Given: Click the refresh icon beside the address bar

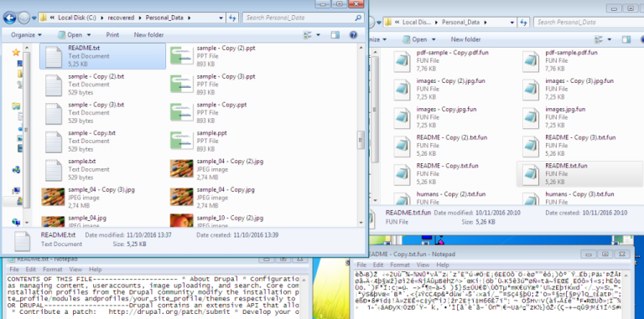Looking at the screenshot, I should (232, 18).
